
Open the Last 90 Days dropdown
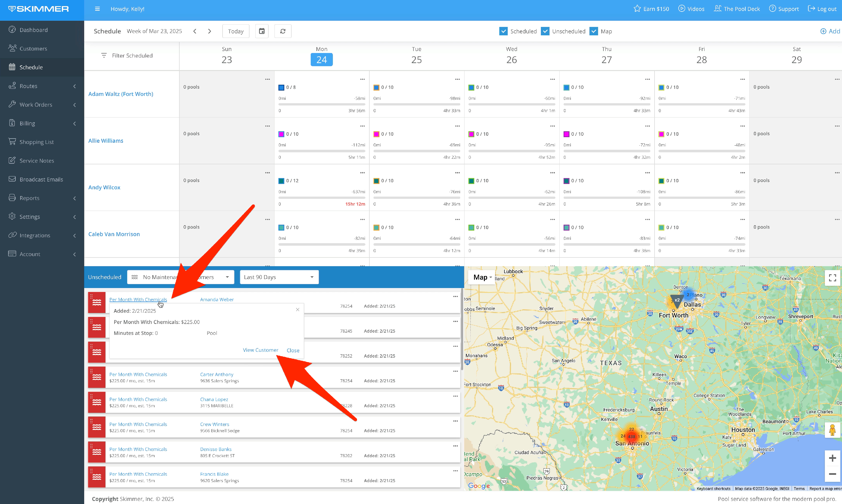pyautogui.click(x=279, y=277)
